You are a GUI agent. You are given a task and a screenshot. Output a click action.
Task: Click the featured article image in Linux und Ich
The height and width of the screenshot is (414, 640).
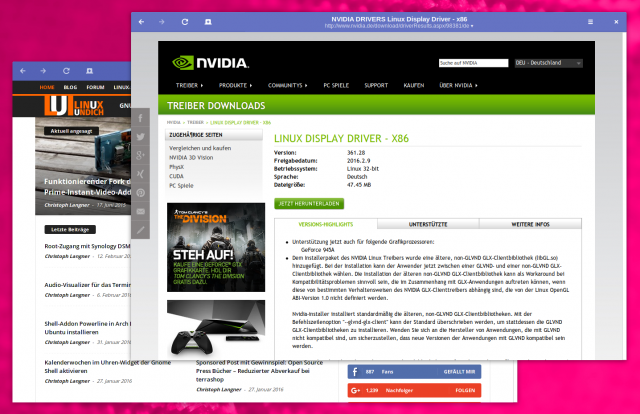coord(83,166)
